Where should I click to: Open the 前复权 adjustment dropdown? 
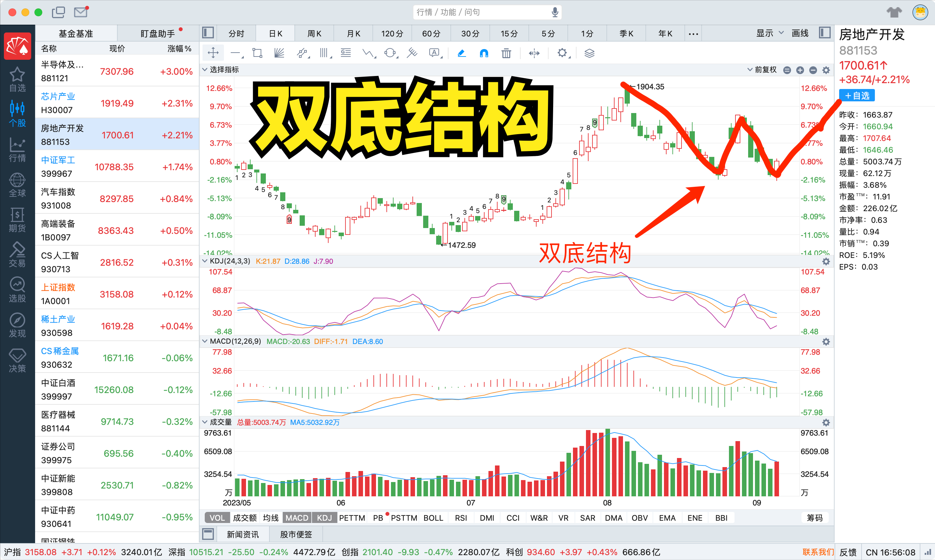pyautogui.click(x=762, y=70)
